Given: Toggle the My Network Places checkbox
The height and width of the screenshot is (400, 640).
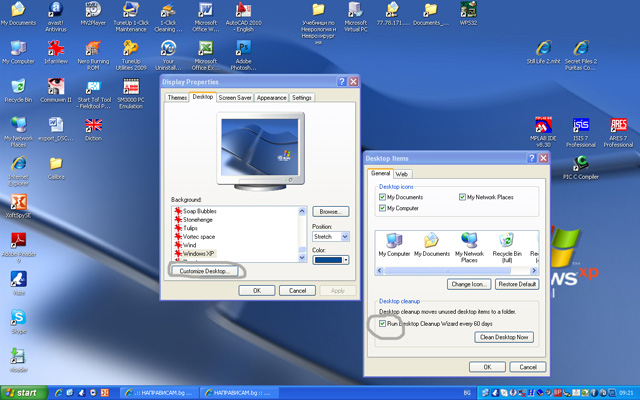Looking at the screenshot, I should 462,197.
